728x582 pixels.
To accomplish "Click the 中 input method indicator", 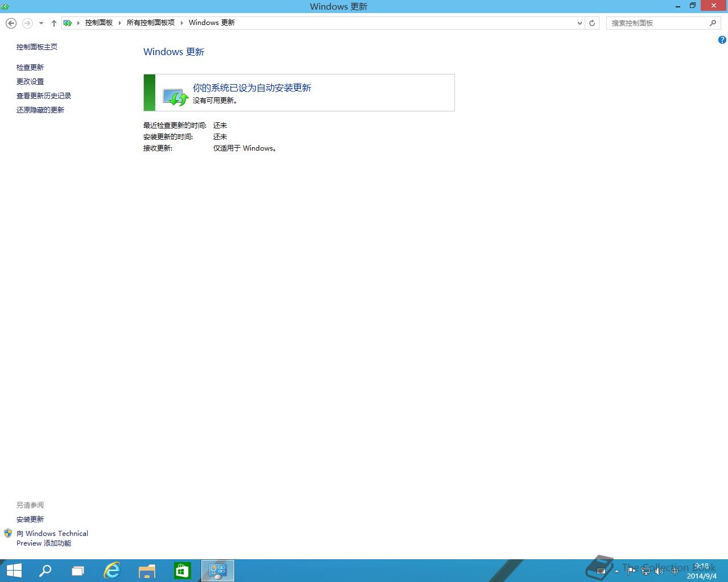I will (675, 571).
